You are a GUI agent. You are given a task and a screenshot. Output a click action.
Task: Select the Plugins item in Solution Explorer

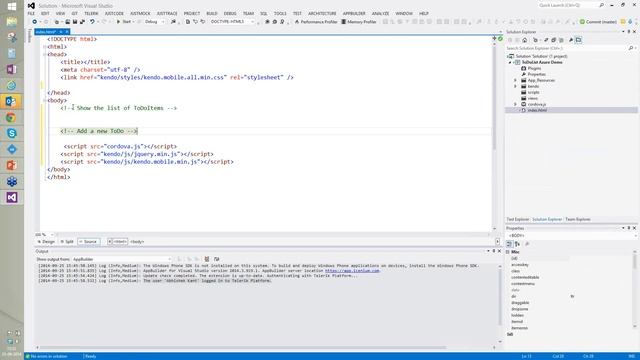pyautogui.click(x=534, y=69)
